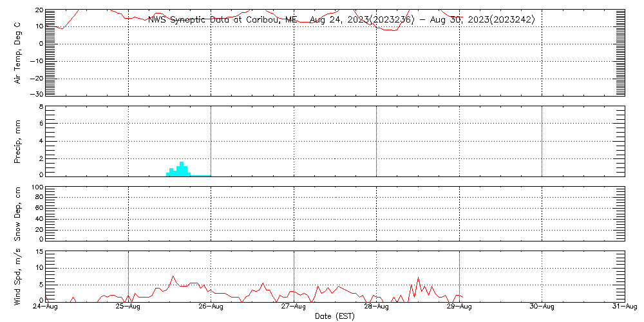Select the 25-Aug date tick label
The height and width of the screenshot is (322, 644).
tap(128, 308)
